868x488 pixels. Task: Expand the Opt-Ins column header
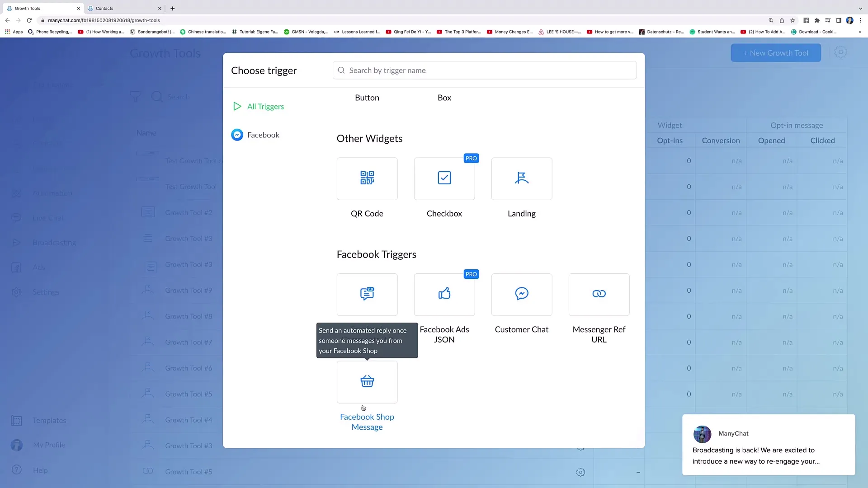pos(670,140)
